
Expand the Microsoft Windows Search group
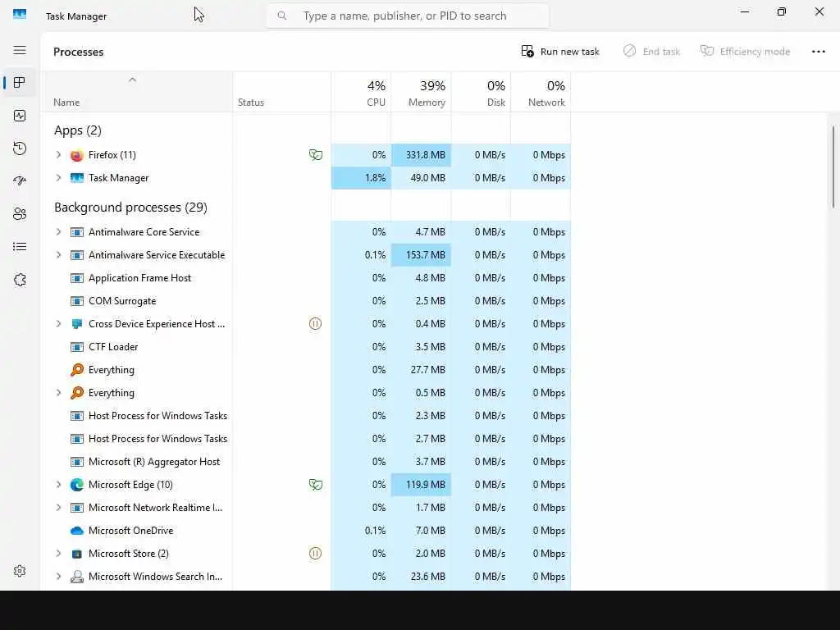(58, 577)
